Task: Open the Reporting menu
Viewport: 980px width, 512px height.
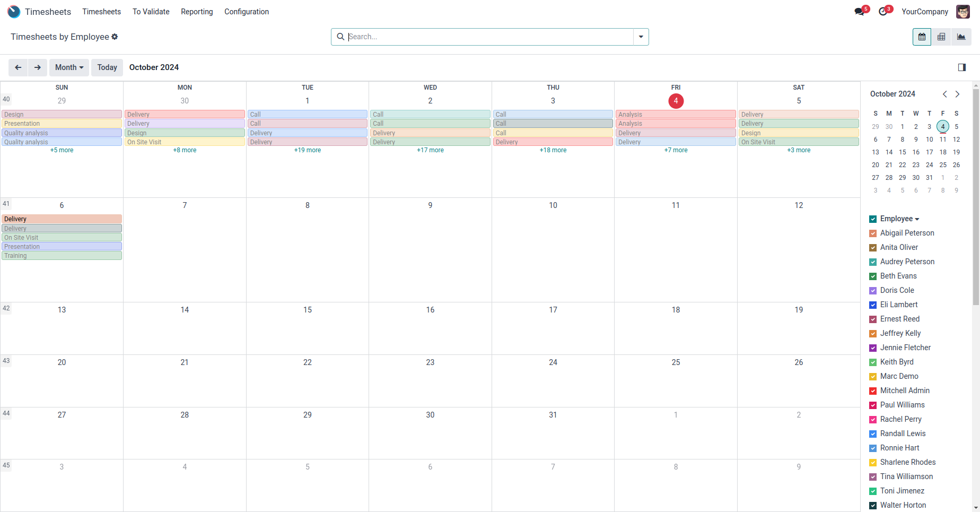Action: [x=197, y=12]
